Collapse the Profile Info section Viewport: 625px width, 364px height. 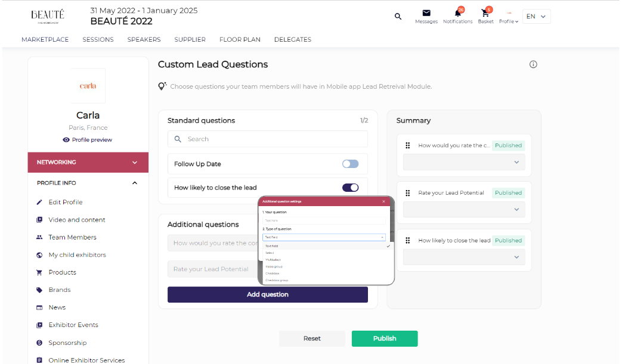[135, 183]
